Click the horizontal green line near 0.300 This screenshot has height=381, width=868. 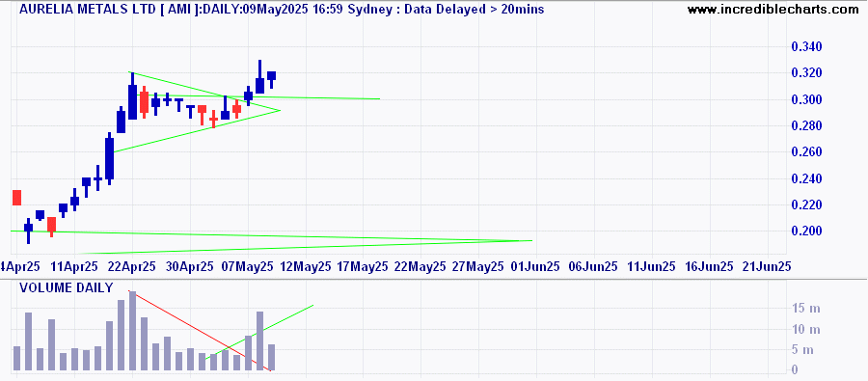266,97
